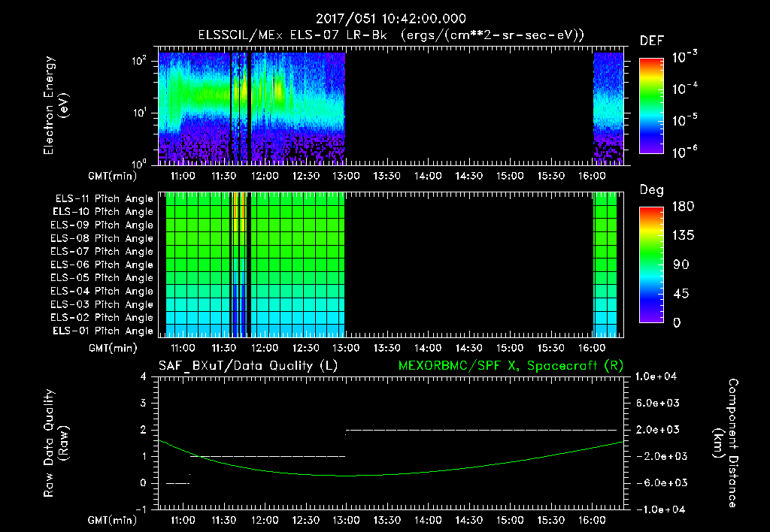Select the 'ELS-06 Pitch Angle' row label

click(102, 265)
